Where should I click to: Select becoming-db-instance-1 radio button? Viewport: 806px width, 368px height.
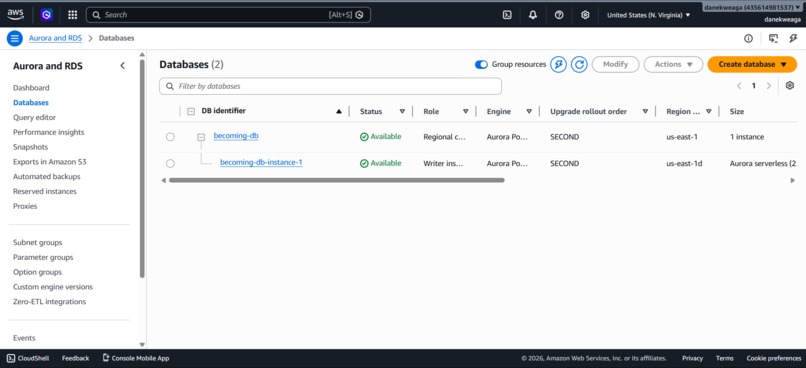pos(170,163)
